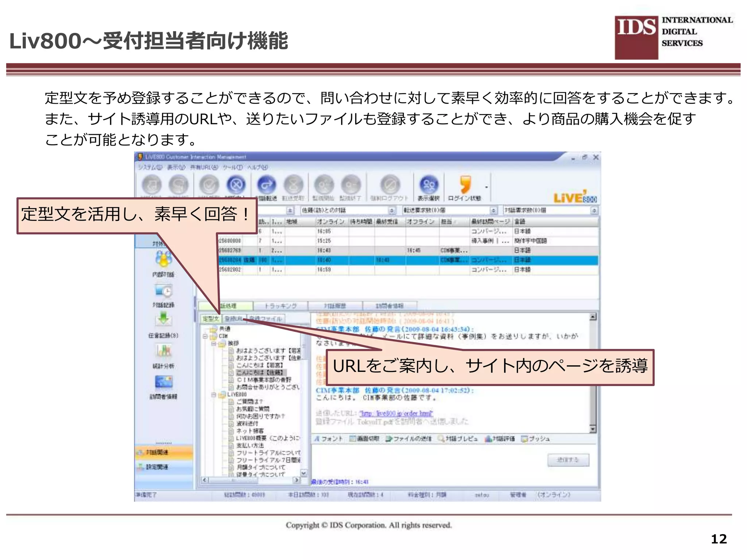Collapse the LIVE800 folder in the tree
Image resolution: width=747 pixels, height=560 pixels.
pyautogui.click(x=214, y=394)
